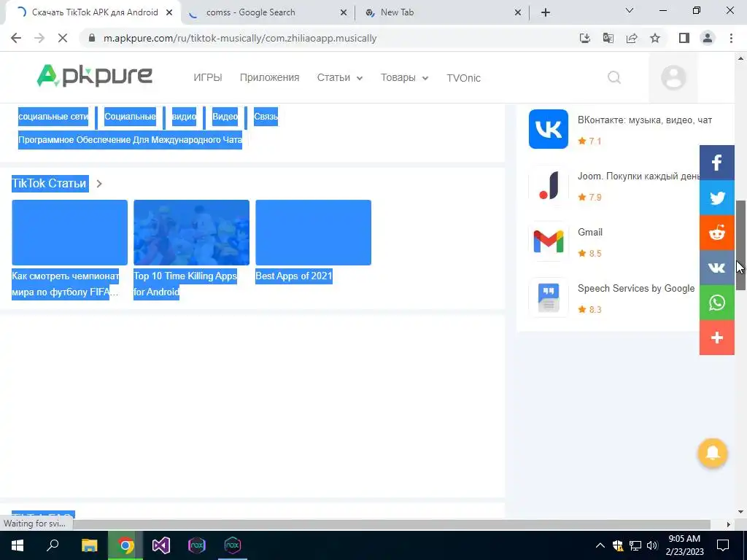Screen dimensions: 747x560
Task: Open Top 10 Time Killing Apps article
Action: click(185, 284)
